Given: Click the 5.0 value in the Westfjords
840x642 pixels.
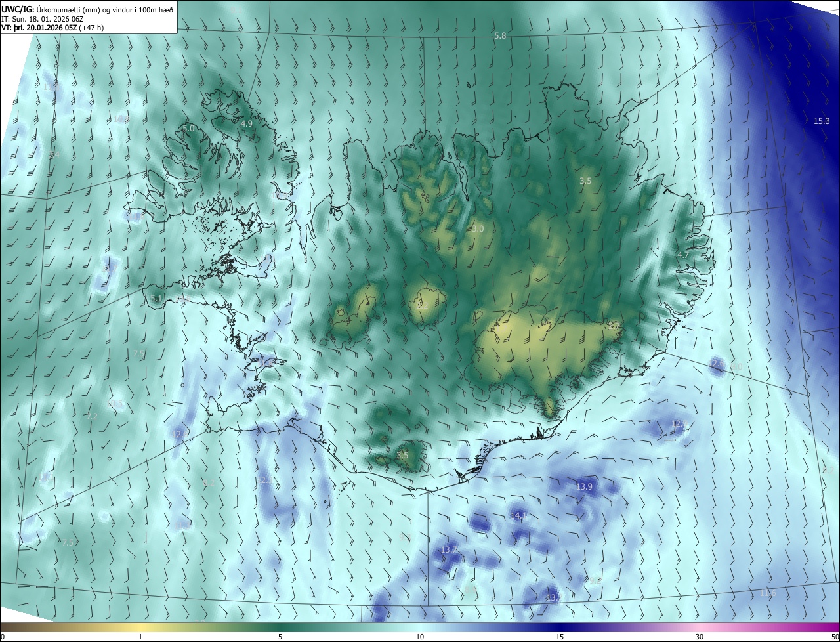Looking at the screenshot, I should point(188,129).
